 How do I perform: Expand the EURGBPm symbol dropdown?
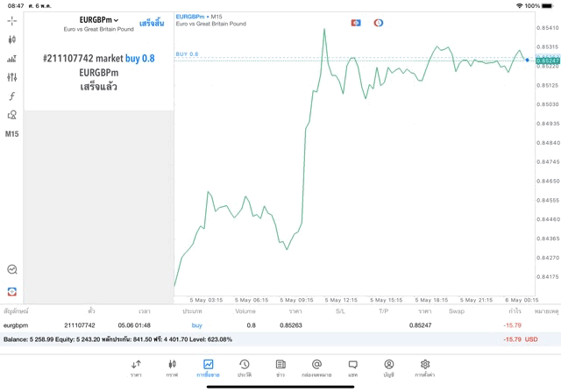pos(99,20)
